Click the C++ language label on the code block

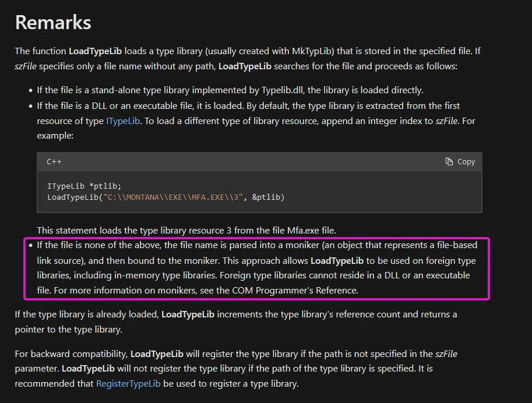pyautogui.click(x=54, y=162)
